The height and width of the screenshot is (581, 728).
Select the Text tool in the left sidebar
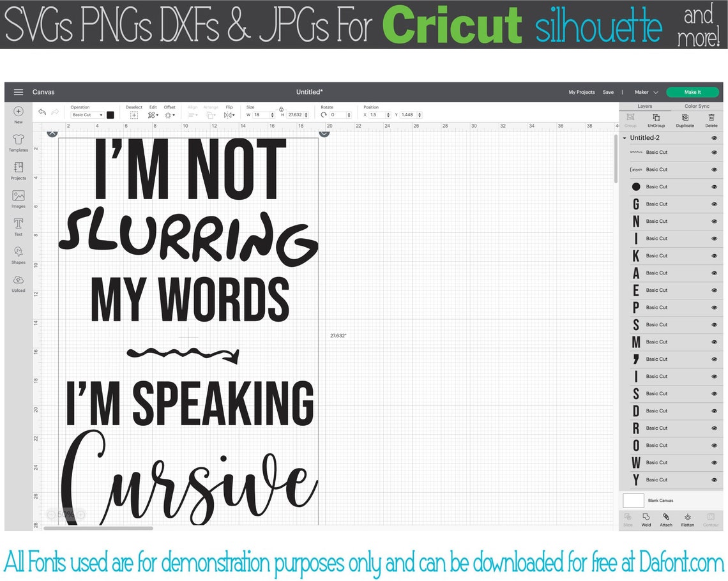[x=18, y=226]
